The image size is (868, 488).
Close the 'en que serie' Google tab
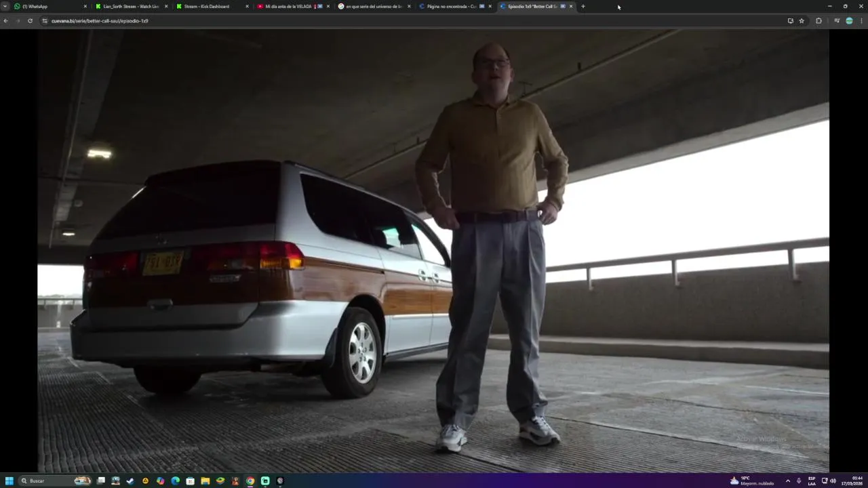click(409, 6)
